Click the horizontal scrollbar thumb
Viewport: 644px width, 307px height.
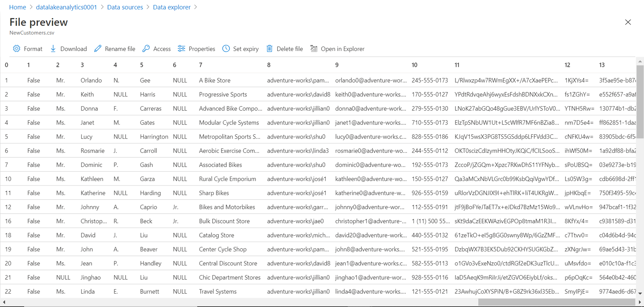556,302
